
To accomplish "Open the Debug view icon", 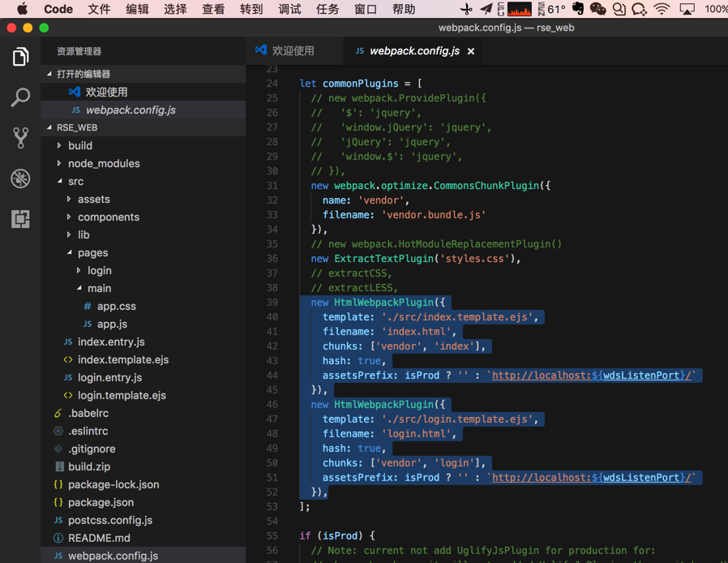I will tap(20, 178).
